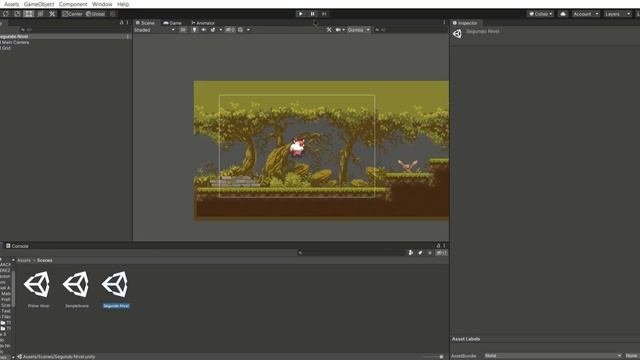Toggle grid snapping button in toolbar
Viewport: 640px width, 360px height.
113,14
